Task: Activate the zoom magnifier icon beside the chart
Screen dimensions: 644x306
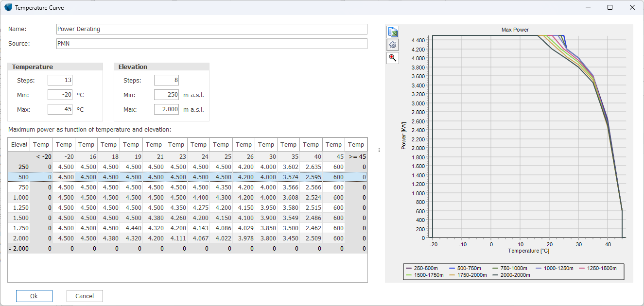Action: [392, 58]
